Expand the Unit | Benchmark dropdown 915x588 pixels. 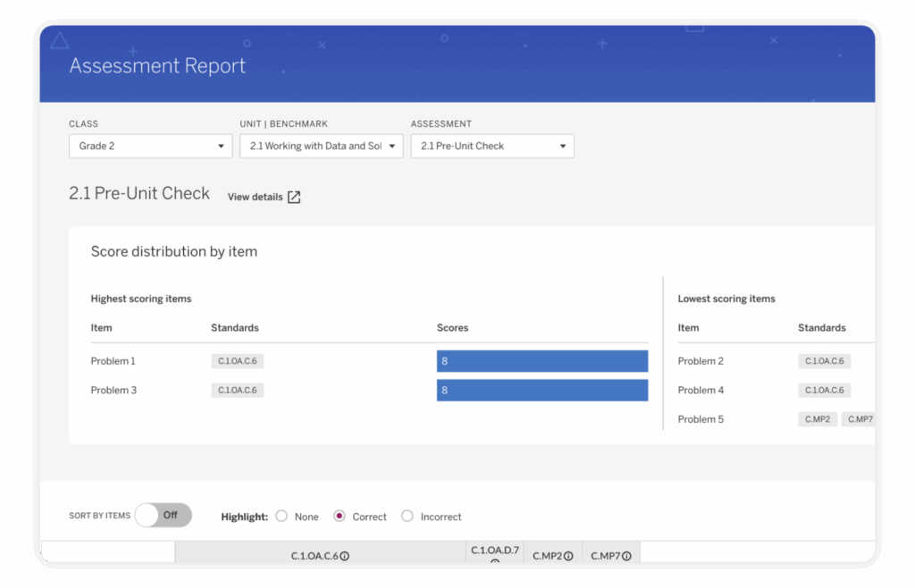click(x=321, y=146)
